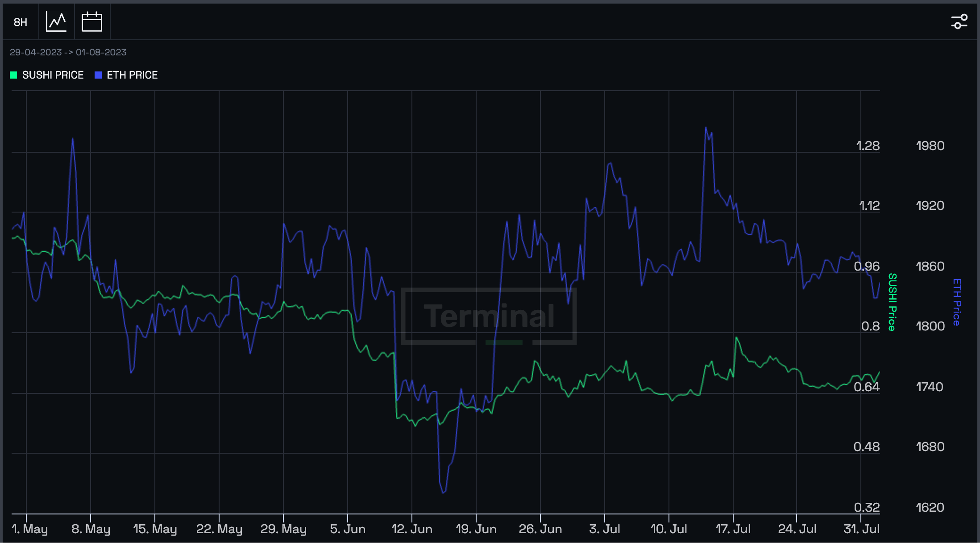Click the ETH Price axis title

957,302
